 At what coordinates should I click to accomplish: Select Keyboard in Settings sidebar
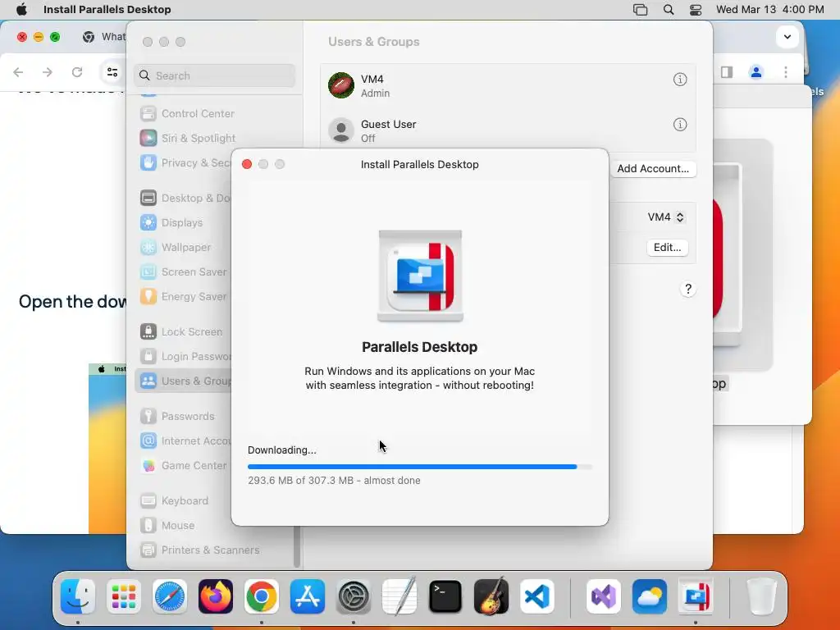point(184,501)
